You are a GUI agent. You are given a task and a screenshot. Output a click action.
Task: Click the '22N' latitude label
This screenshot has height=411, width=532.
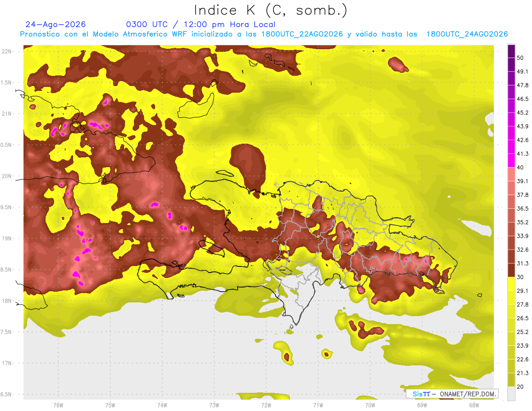pos(7,51)
